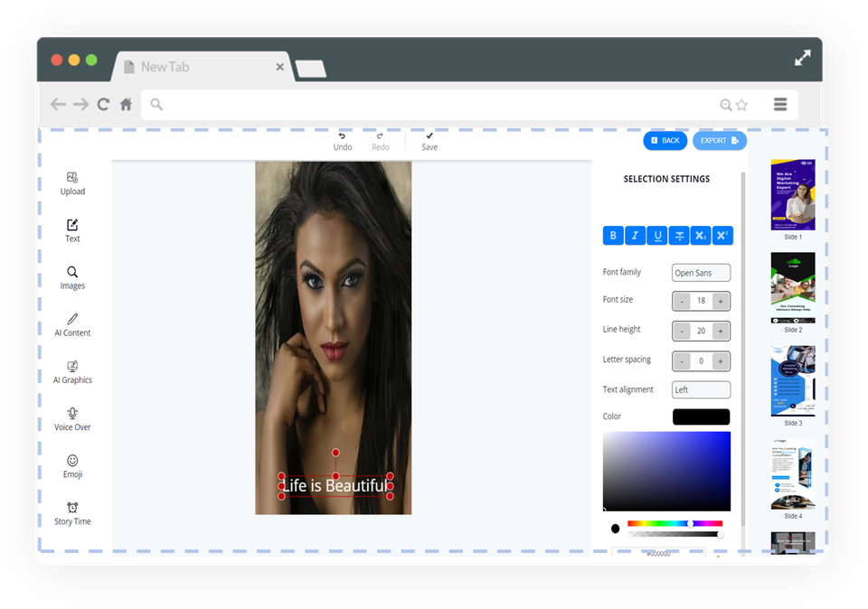Increase the Letter spacing value
The width and height of the screenshot is (868, 609).
point(721,361)
